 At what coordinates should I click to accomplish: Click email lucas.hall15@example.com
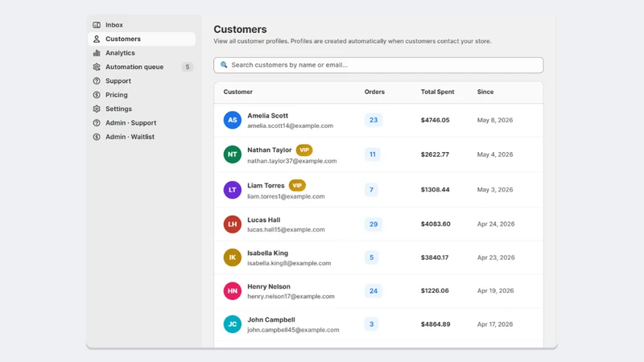coord(286,230)
